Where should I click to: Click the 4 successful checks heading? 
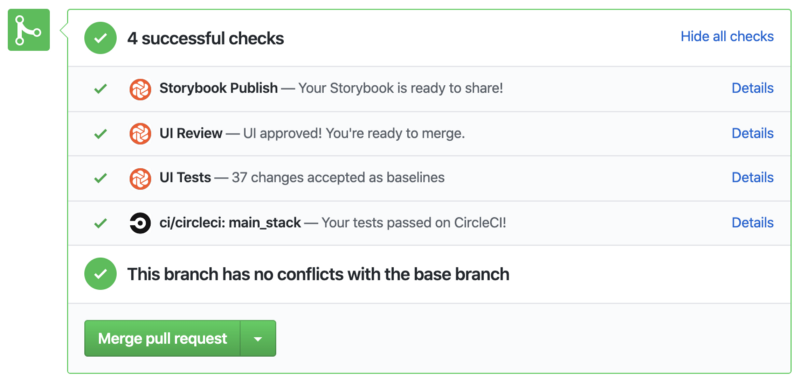(x=206, y=38)
